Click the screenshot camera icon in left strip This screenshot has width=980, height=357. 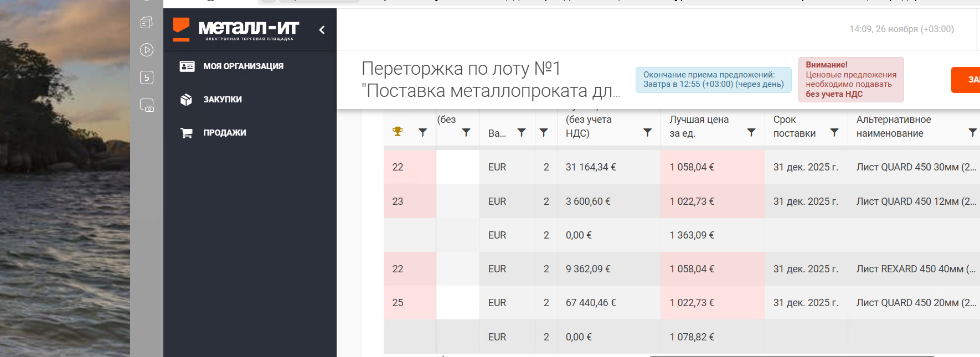coord(147,105)
